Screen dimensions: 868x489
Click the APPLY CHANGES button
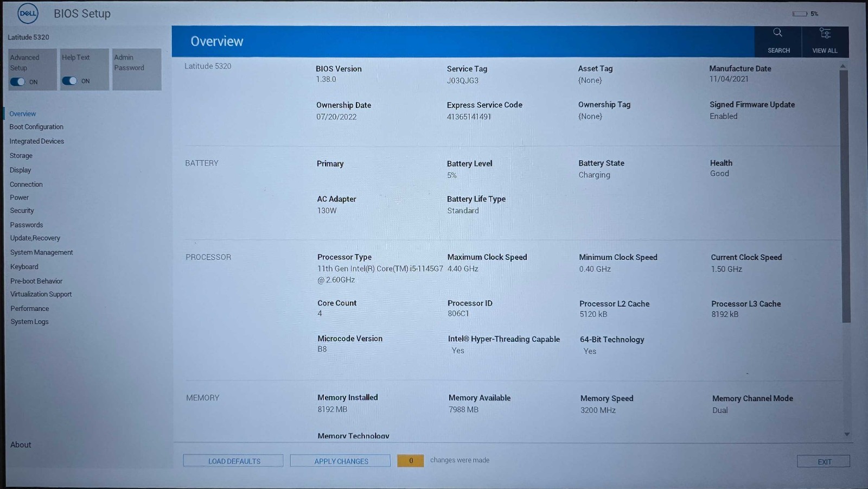340,461
